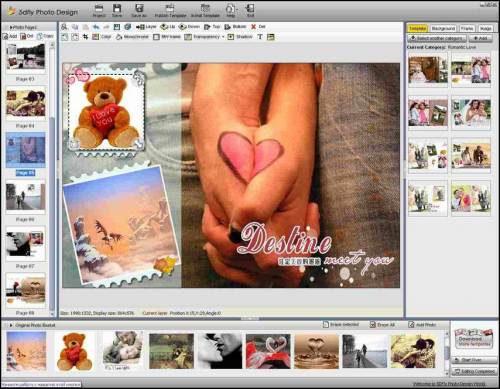Choose the first template thumbnail in Romantic Love
This screenshot has width=500, height=389.
428,71
